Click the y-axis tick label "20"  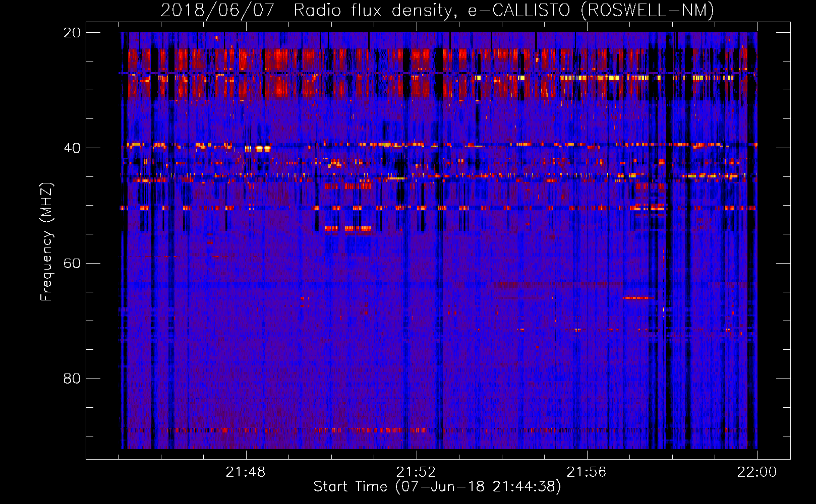(72, 33)
